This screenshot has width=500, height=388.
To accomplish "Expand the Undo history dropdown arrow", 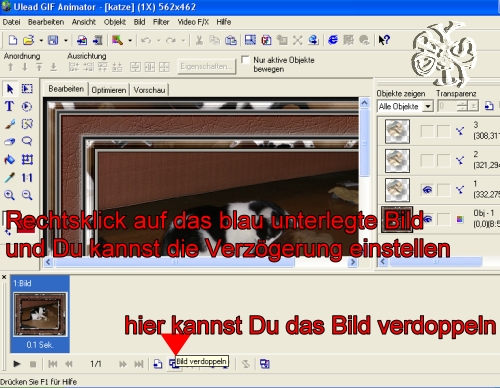I will click(x=159, y=40).
